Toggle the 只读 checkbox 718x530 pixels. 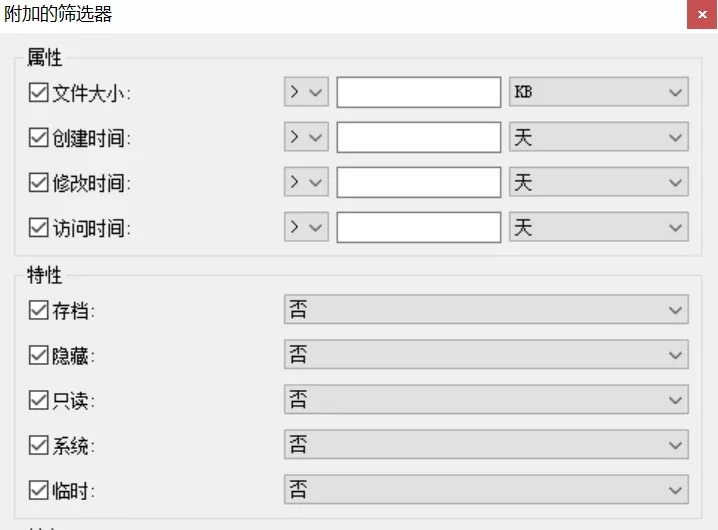coord(38,400)
